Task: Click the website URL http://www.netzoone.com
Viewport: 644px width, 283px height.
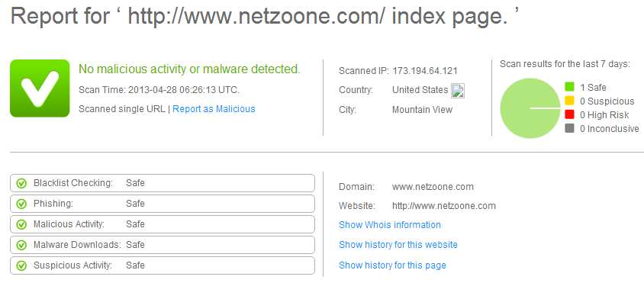Action: [x=444, y=206]
